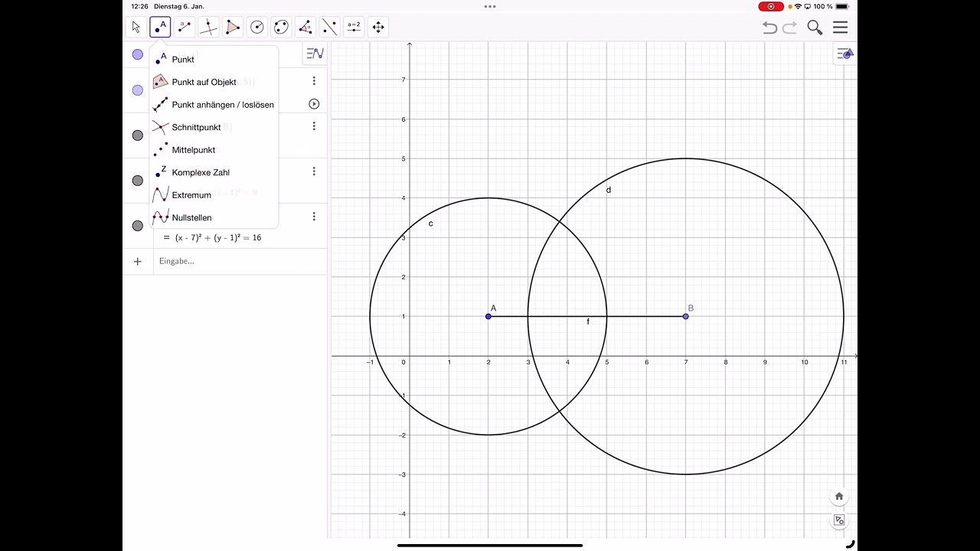Screen dimensions: 980x551
Task: Tap the red screen recording indicator
Action: (771, 6)
